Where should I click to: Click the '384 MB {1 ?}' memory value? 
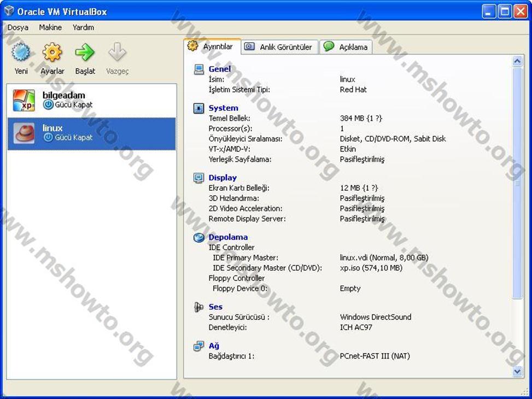click(361, 119)
